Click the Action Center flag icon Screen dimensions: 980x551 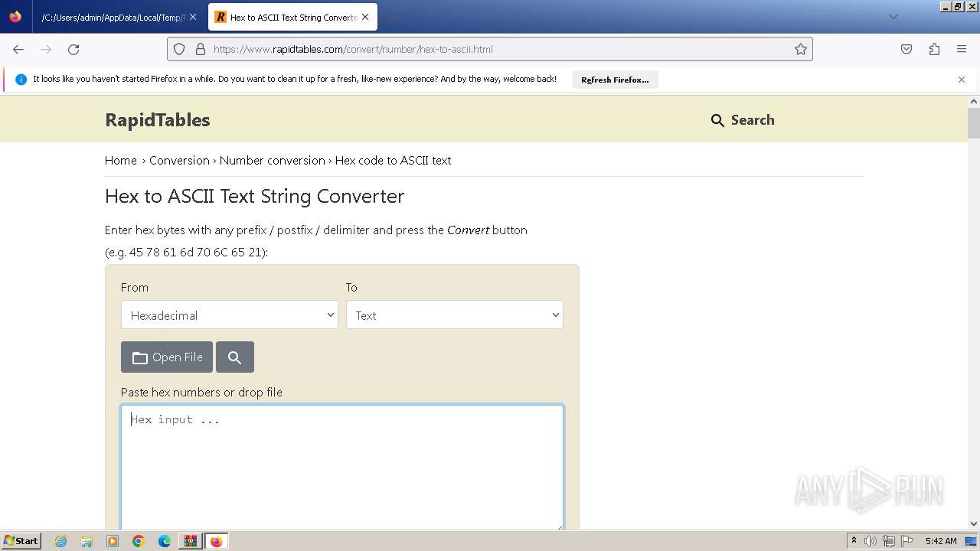coord(906,541)
